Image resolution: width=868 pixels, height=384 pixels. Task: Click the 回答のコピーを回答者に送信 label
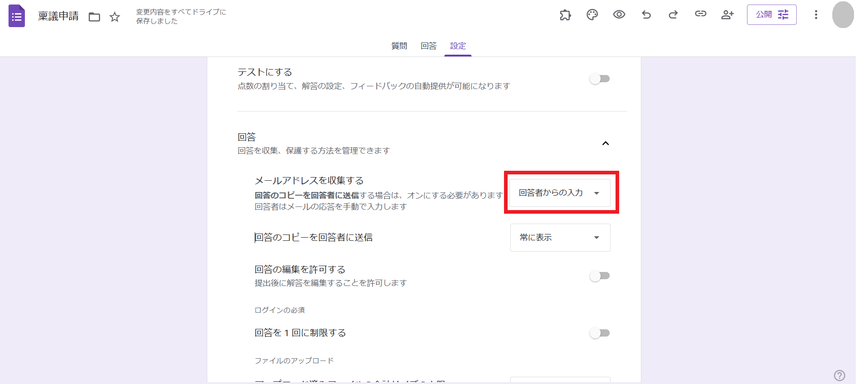pyautogui.click(x=314, y=238)
